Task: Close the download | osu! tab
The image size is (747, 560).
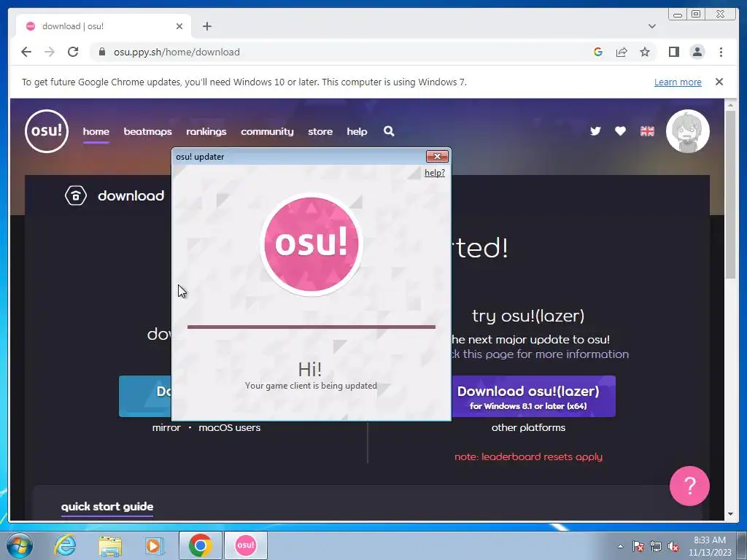Action: coord(179,26)
